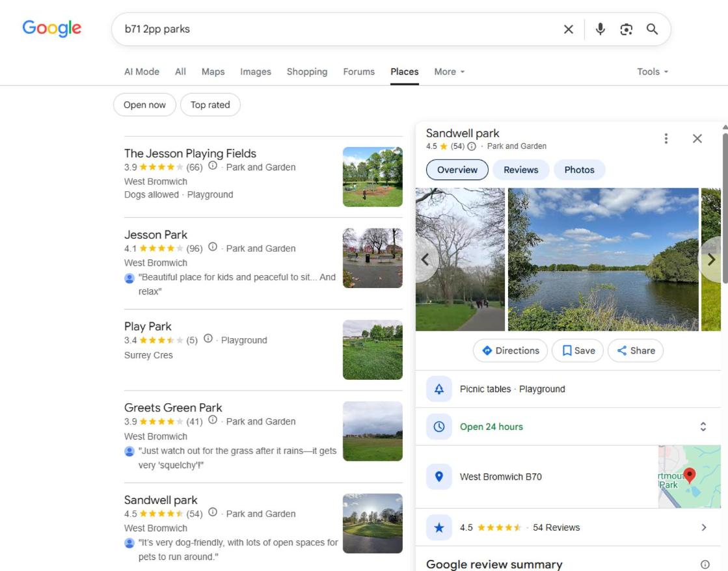Share the Sandwell park listing
The image size is (728, 571).
pos(636,351)
